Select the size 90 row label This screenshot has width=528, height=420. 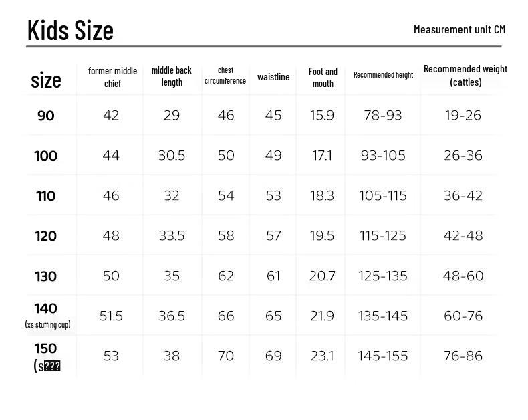pos(46,116)
